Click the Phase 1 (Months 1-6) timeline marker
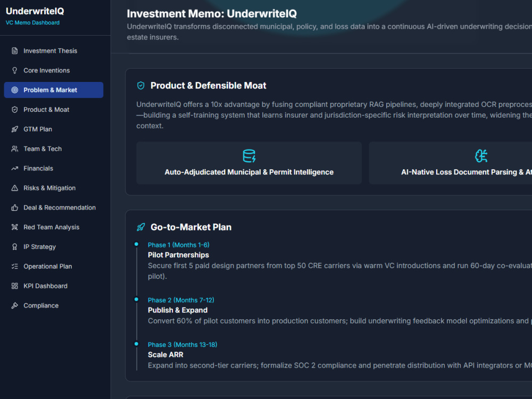This screenshot has width=532, height=399. coord(136,244)
